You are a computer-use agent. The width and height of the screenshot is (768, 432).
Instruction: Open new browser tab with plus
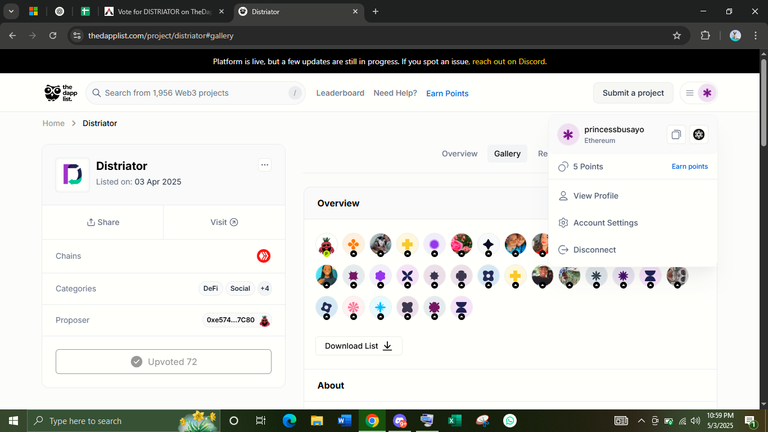coord(376,11)
